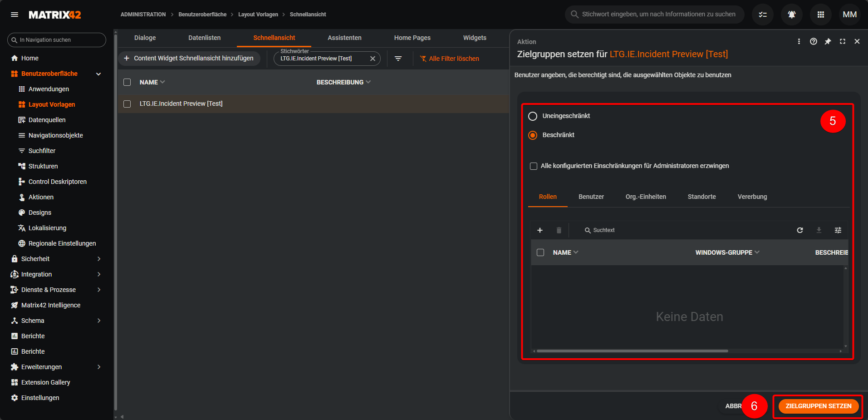Collapse the Benutzeroberfläche navigation section
Viewport: 868px width, 420px height.
point(98,74)
